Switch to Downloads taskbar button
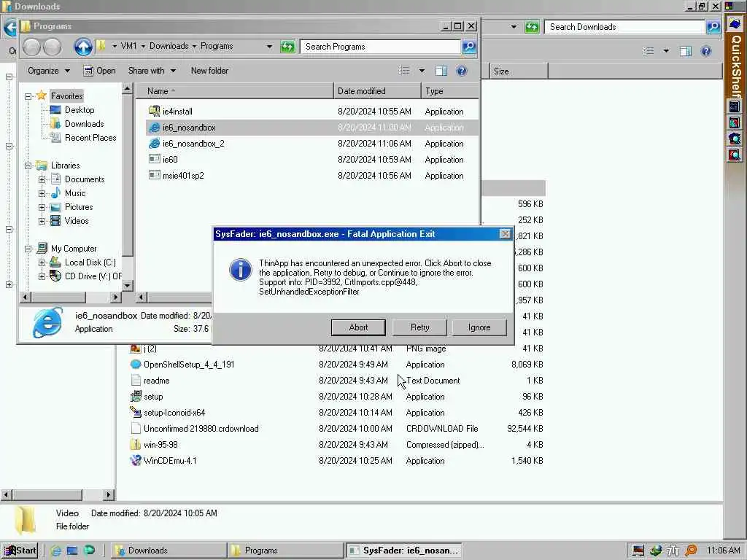747x560 pixels. click(169, 551)
